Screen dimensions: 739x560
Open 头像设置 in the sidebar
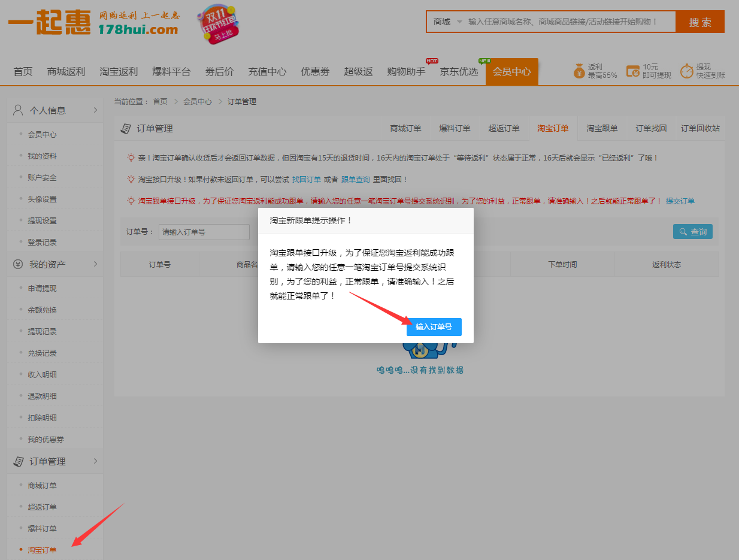(x=42, y=199)
